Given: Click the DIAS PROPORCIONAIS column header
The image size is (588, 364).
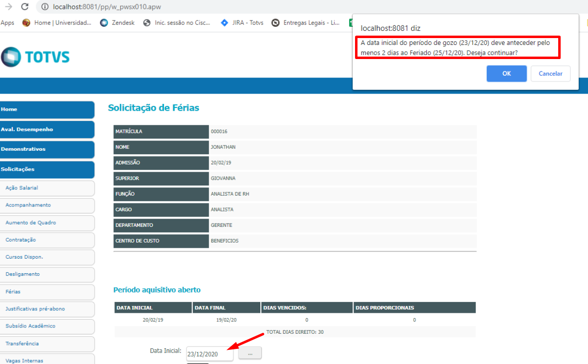Looking at the screenshot, I should [x=415, y=308].
